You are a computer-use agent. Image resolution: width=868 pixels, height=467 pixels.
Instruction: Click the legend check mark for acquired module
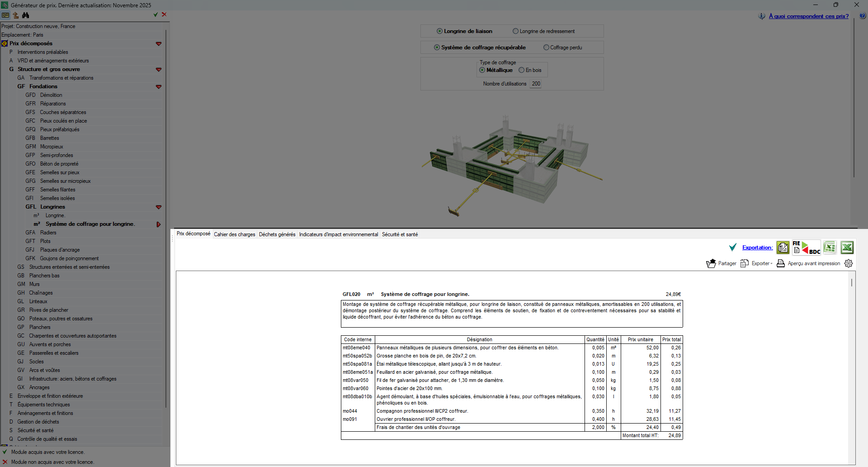coord(5,452)
